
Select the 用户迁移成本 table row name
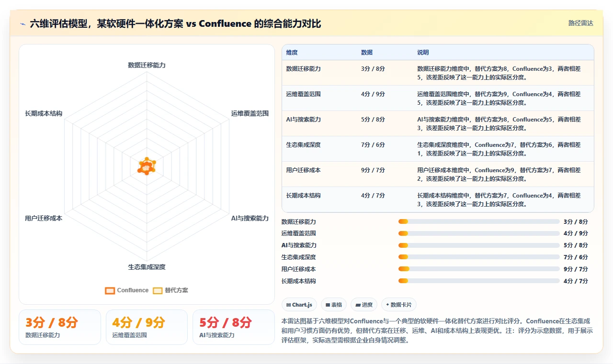coord(304,170)
